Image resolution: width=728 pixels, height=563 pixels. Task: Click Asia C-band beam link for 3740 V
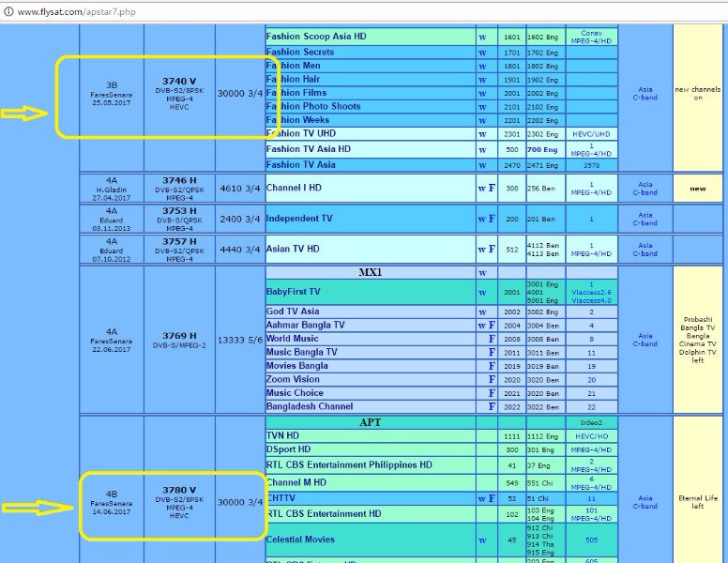coord(645,94)
